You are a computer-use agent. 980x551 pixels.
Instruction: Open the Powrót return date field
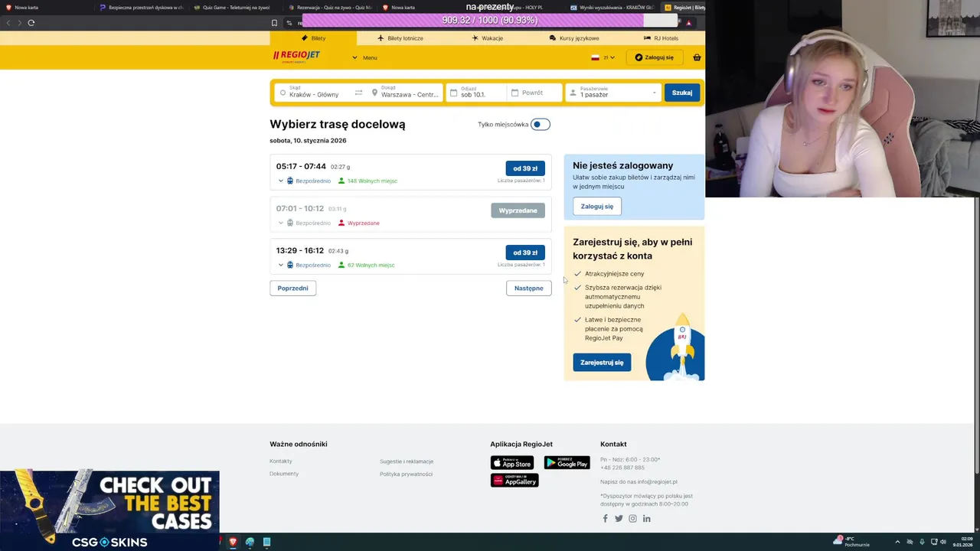tap(534, 93)
